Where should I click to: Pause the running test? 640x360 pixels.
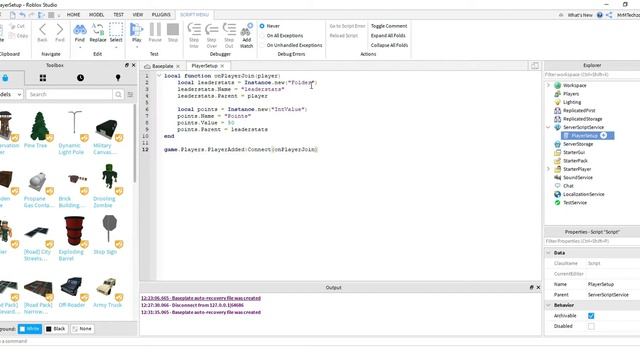[155, 33]
